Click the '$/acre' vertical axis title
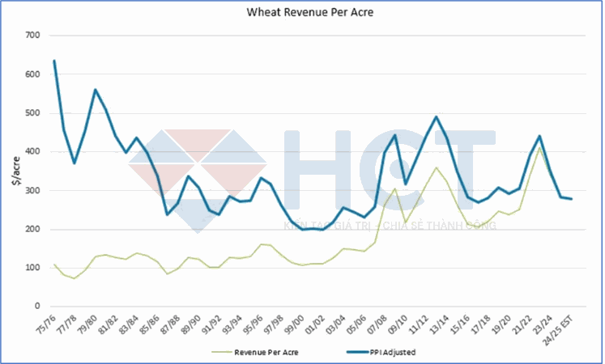The image size is (605, 364). pos(17,171)
